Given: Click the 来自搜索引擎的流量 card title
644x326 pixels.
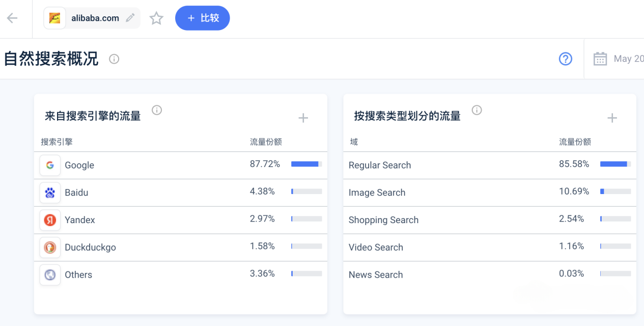Looking at the screenshot, I should [93, 116].
